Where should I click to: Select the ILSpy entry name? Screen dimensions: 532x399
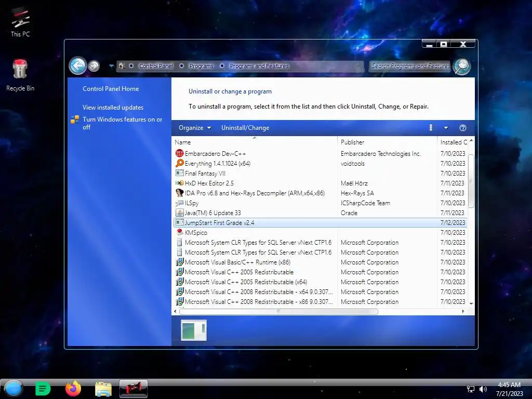click(192, 203)
